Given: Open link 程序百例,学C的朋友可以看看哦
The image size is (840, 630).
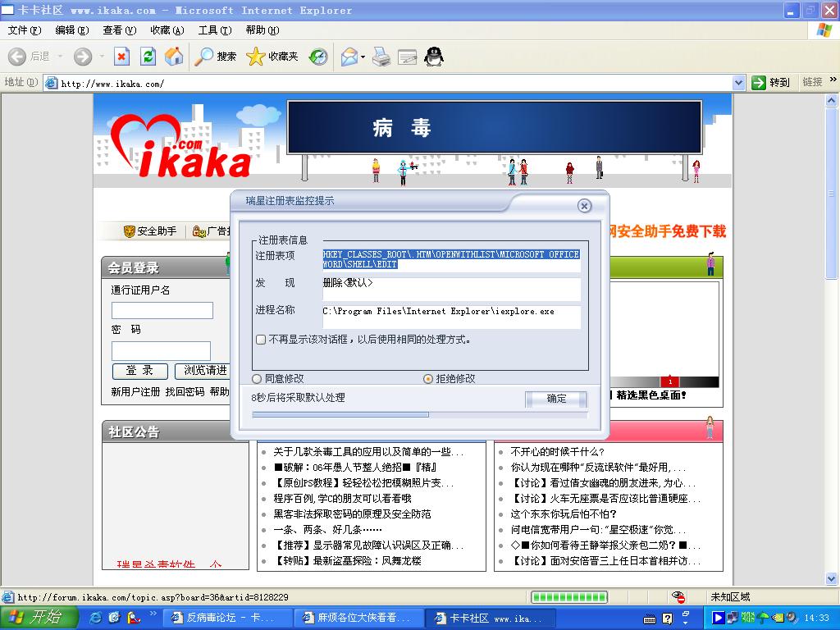Looking at the screenshot, I should 342,499.
